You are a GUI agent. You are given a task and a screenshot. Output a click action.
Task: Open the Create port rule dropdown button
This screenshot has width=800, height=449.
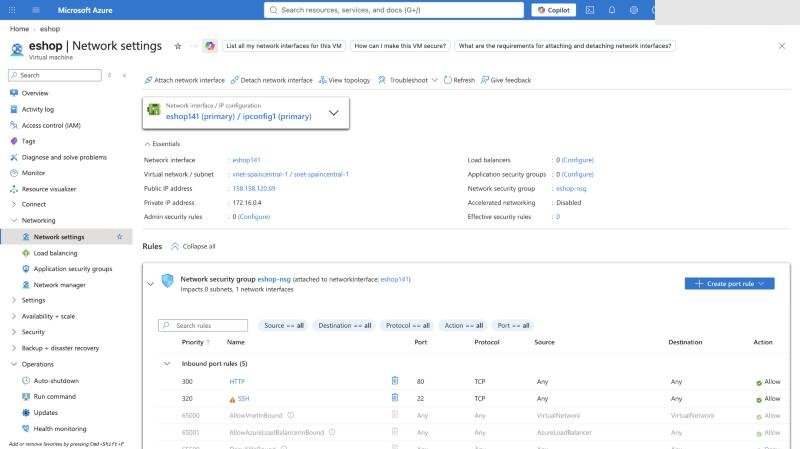pyautogui.click(x=729, y=284)
